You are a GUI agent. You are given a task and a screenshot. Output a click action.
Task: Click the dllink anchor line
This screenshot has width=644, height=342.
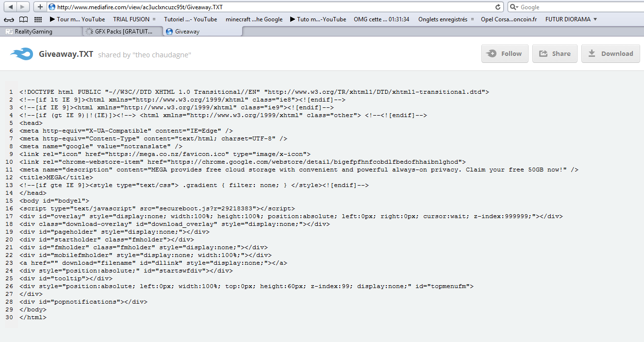click(x=153, y=263)
